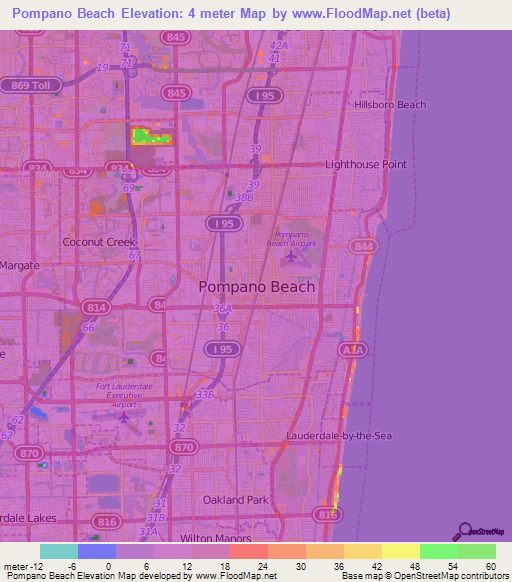Click the I 95 shield below exit 38B
The image size is (512, 582).
coord(224,223)
